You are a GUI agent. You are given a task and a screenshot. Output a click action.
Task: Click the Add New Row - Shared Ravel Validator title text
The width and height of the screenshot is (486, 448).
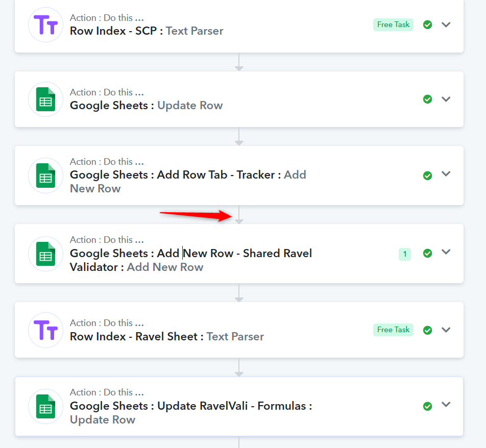pos(191,260)
